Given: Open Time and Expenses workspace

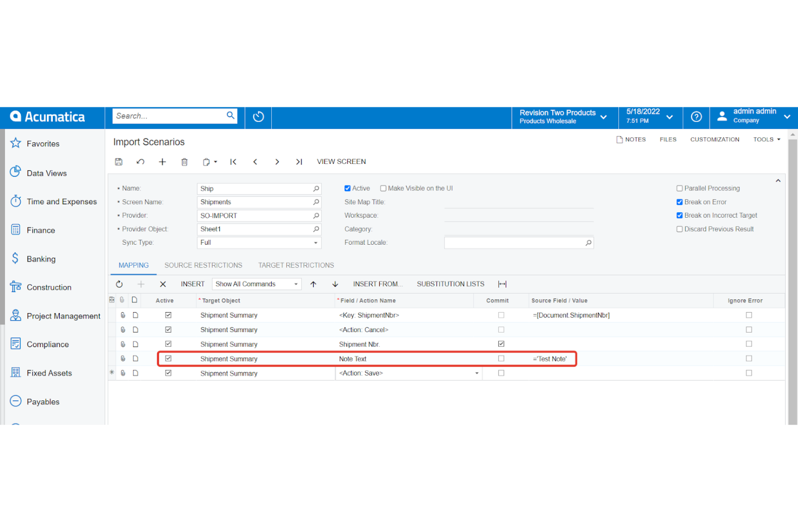Looking at the screenshot, I should click(62, 202).
